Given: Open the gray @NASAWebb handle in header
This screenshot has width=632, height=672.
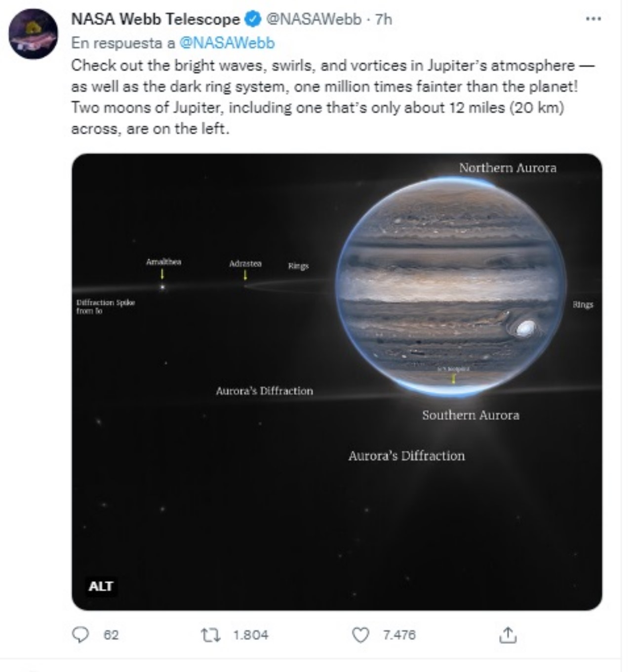Looking at the screenshot, I should 314,19.
